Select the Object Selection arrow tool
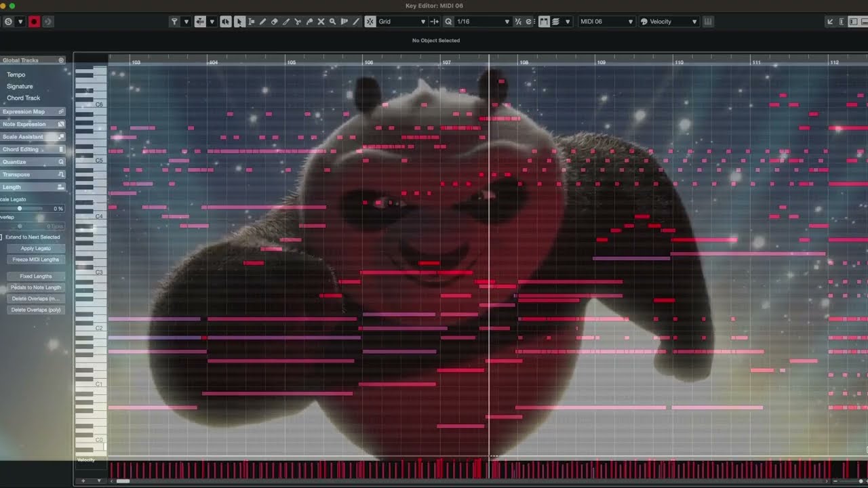The image size is (868, 488). [x=239, y=22]
